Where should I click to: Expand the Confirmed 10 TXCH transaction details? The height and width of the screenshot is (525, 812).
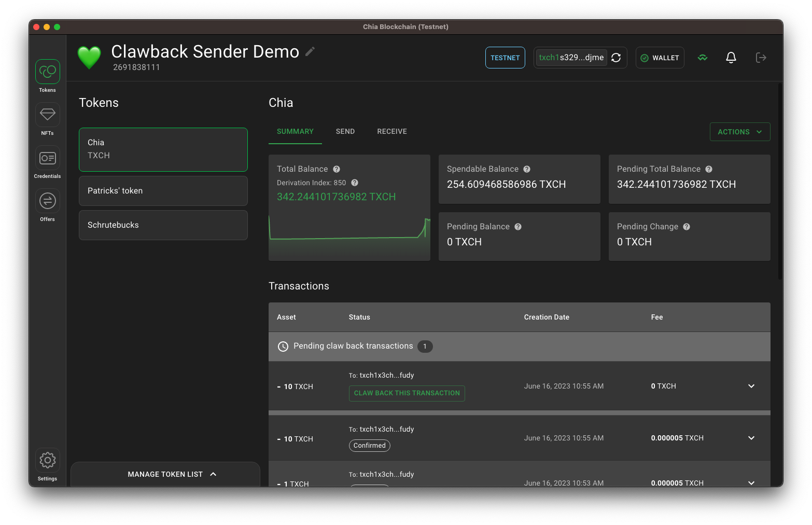click(751, 438)
